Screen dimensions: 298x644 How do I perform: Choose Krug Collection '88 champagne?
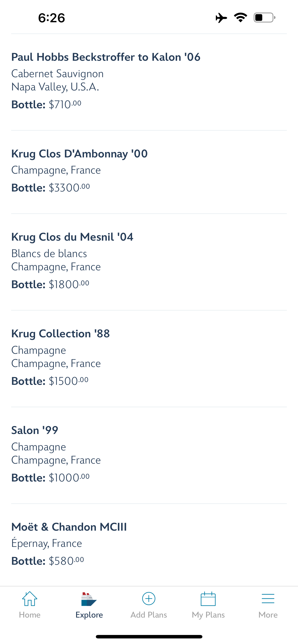tap(61, 334)
